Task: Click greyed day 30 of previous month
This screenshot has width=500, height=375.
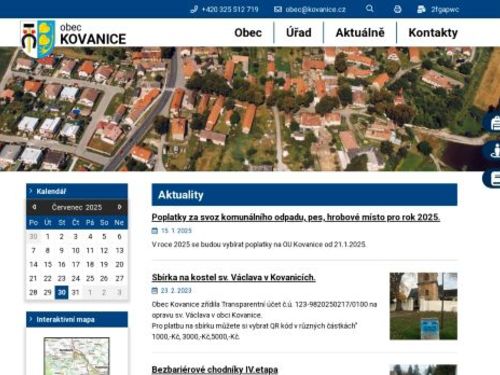Action: (x=33, y=236)
